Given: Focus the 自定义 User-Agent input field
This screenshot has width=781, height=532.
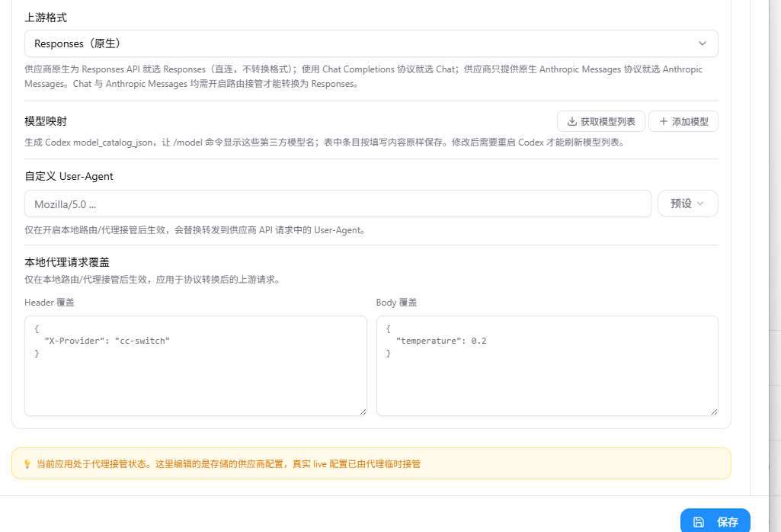Looking at the screenshot, I should click(338, 204).
